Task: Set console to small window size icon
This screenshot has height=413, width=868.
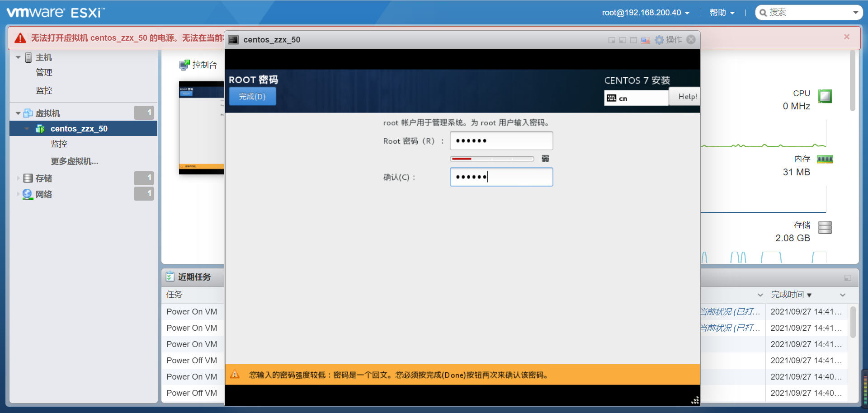Action: (x=612, y=40)
